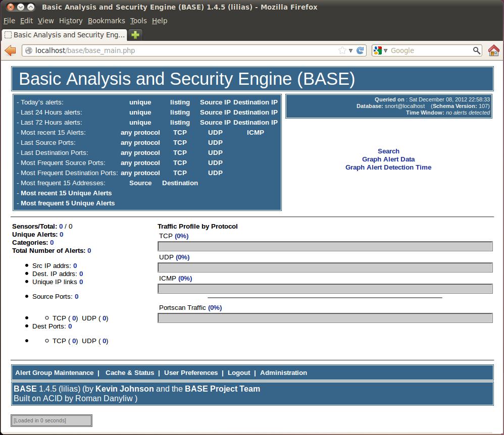Viewport: 504px width, 435px height.
Task: Click the Dest. IP addrs 0 value
Action: tap(81, 274)
